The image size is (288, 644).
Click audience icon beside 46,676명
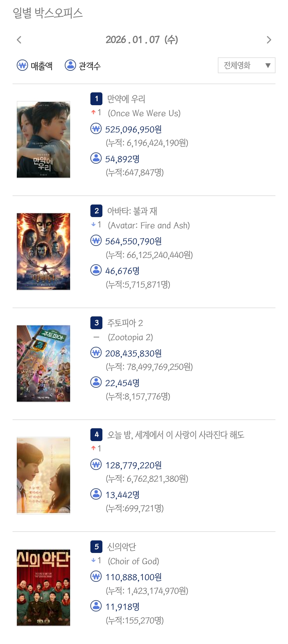pyautogui.click(x=96, y=270)
